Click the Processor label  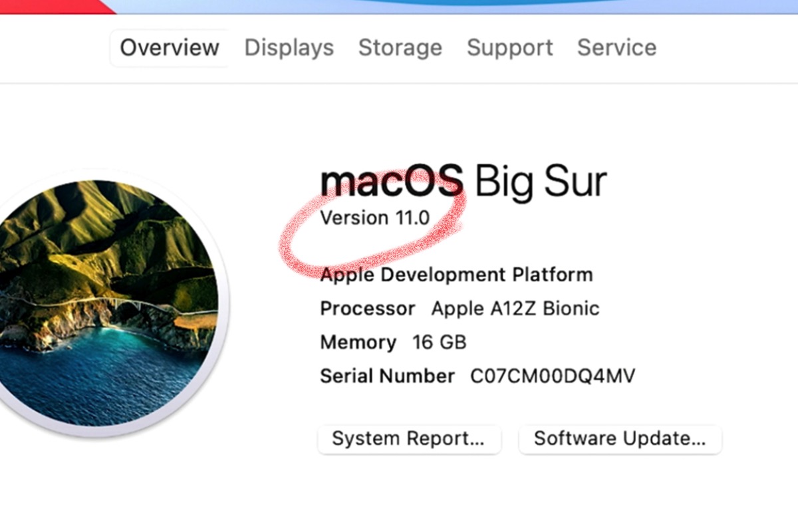click(368, 309)
